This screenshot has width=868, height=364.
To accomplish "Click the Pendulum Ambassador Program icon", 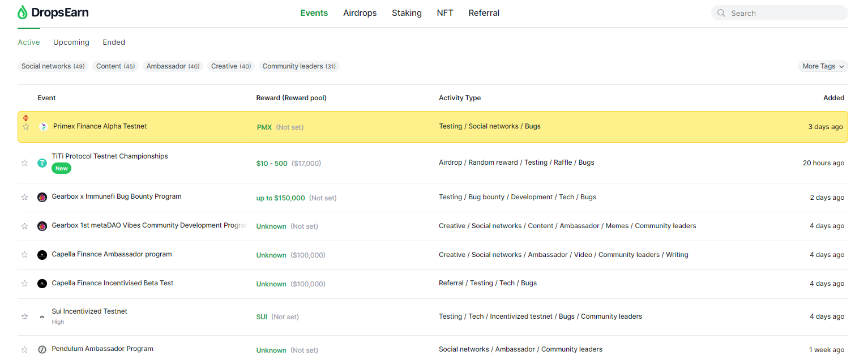I will coord(42,349).
